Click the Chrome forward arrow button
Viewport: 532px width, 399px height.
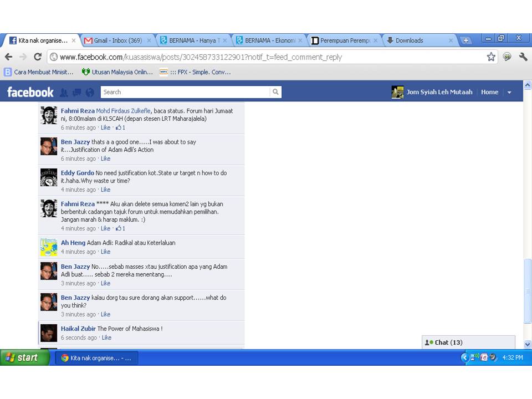(x=23, y=57)
